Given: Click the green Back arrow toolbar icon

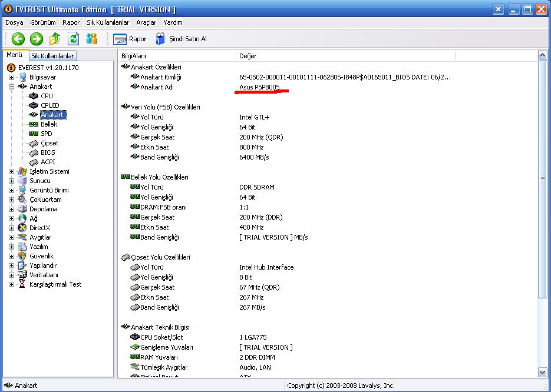Looking at the screenshot, I should (x=18, y=39).
